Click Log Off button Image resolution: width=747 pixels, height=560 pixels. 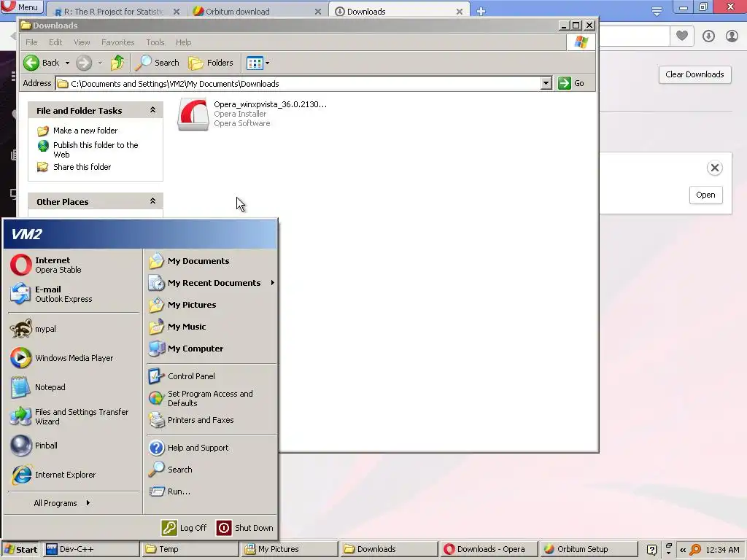point(185,528)
